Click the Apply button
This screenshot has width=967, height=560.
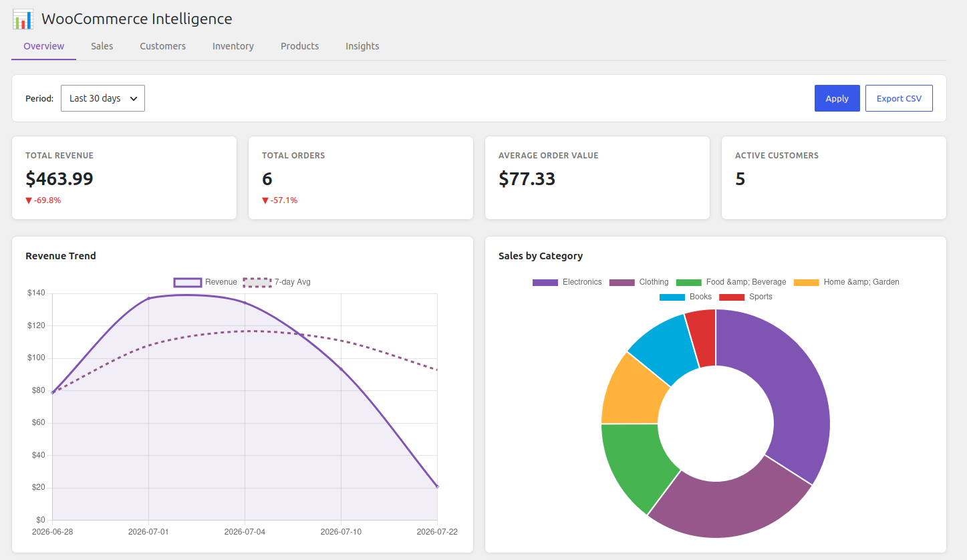click(x=837, y=98)
